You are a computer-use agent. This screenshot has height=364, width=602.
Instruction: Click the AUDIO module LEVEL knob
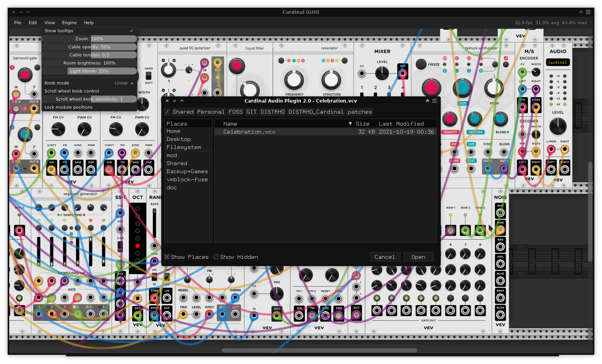click(x=558, y=126)
